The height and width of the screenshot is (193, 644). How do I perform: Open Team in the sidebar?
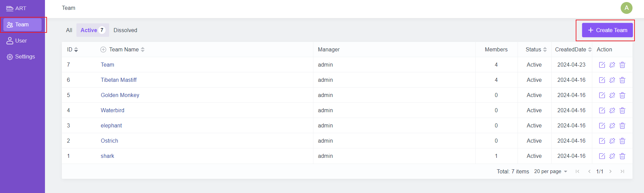click(x=22, y=25)
